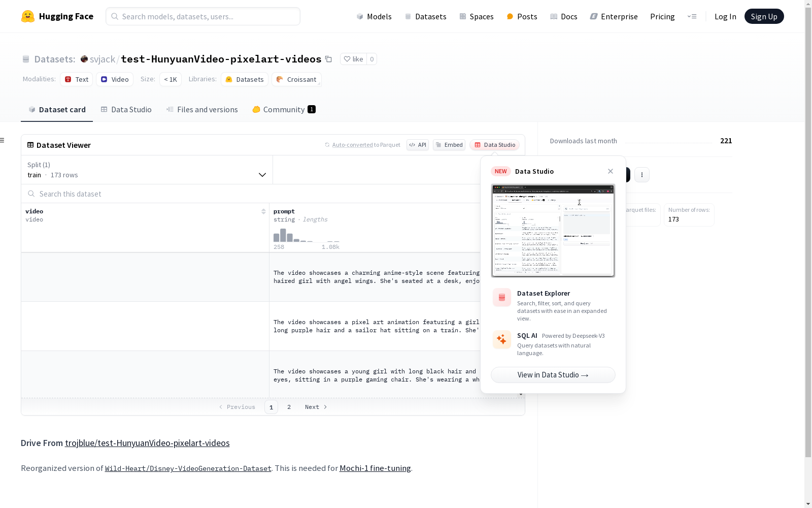Click the SQL AI sparkle icon
This screenshot has width=812, height=508.
pos(502,340)
